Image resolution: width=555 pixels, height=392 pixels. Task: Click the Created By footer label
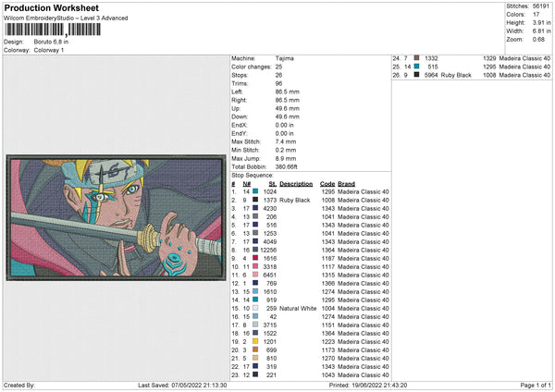(19, 386)
